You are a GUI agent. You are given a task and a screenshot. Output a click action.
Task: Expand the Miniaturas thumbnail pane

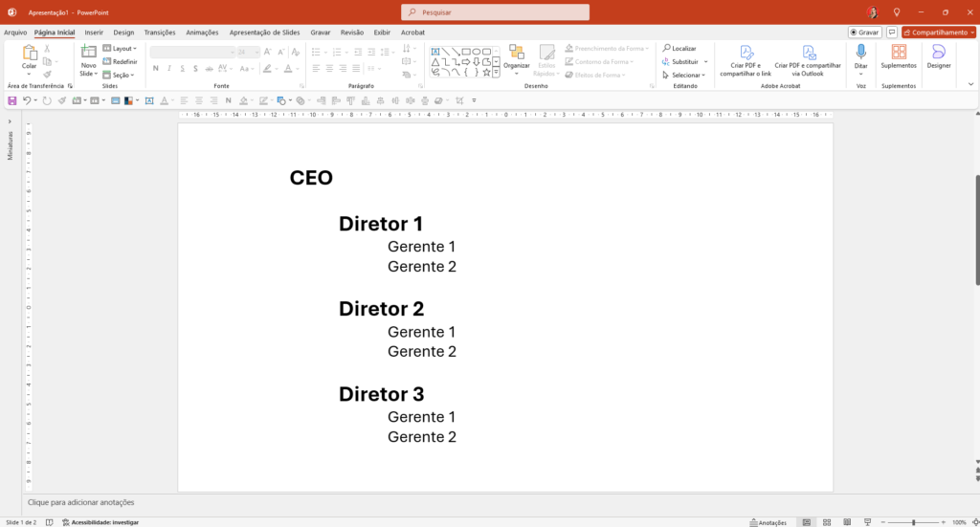click(x=11, y=121)
